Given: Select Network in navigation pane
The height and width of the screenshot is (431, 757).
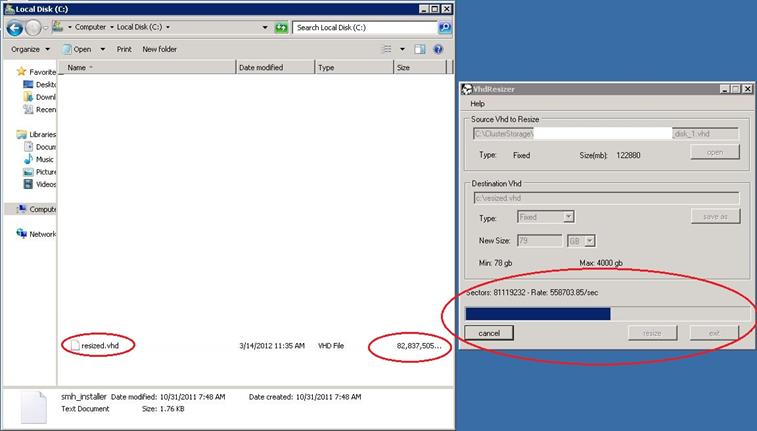Looking at the screenshot, I should [x=42, y=234].
